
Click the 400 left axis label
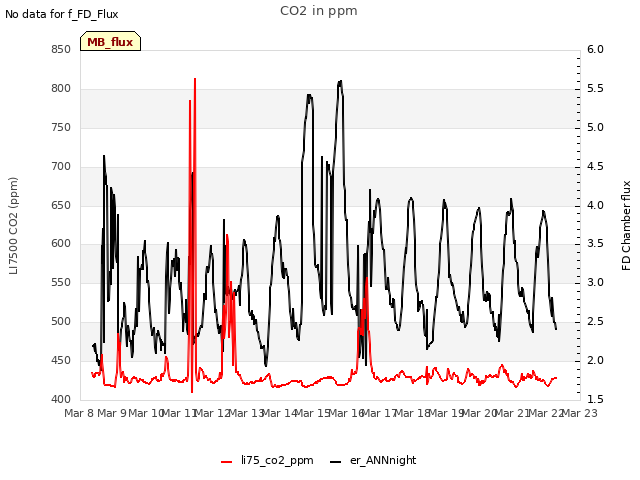tap(61, 399)
